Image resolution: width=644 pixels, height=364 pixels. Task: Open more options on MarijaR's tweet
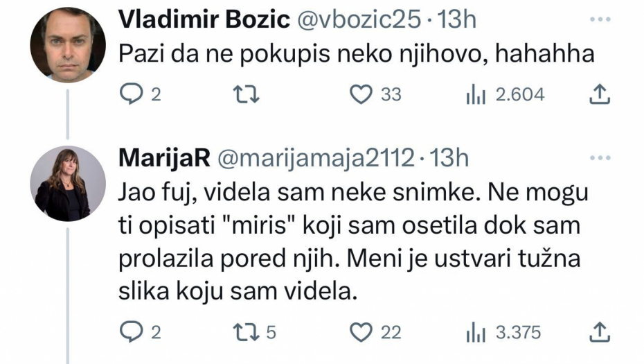click(598, 159)
